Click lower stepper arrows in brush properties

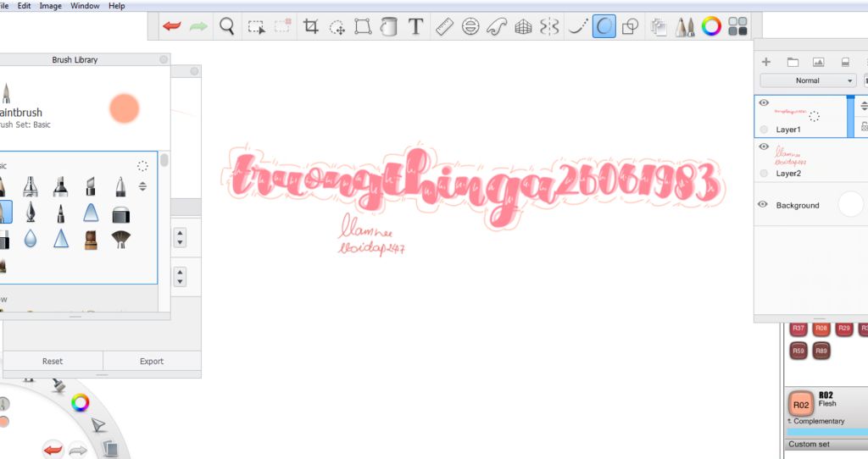coord(180,277)
